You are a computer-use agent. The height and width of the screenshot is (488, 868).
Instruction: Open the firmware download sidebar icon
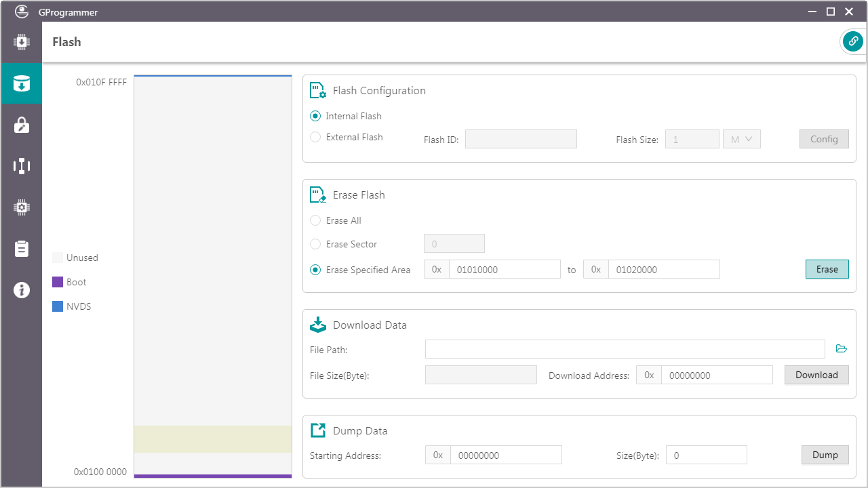click(x=21, y=42)
